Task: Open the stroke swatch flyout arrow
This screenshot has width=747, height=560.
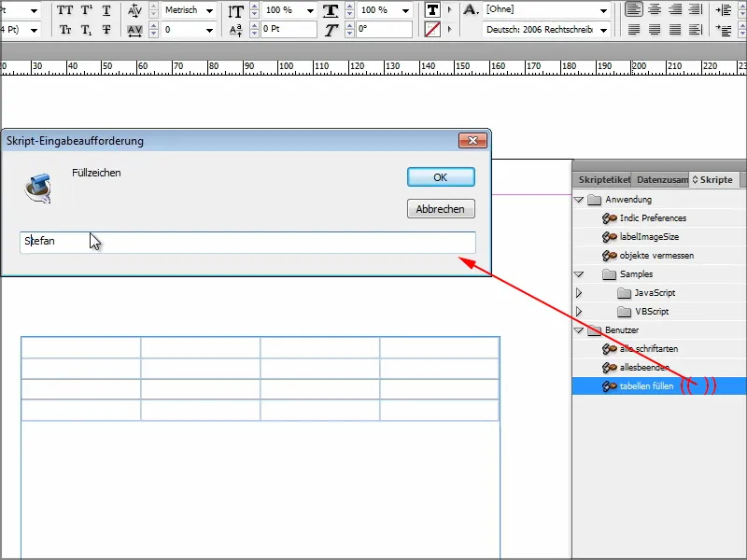Action: click(449, 30)
